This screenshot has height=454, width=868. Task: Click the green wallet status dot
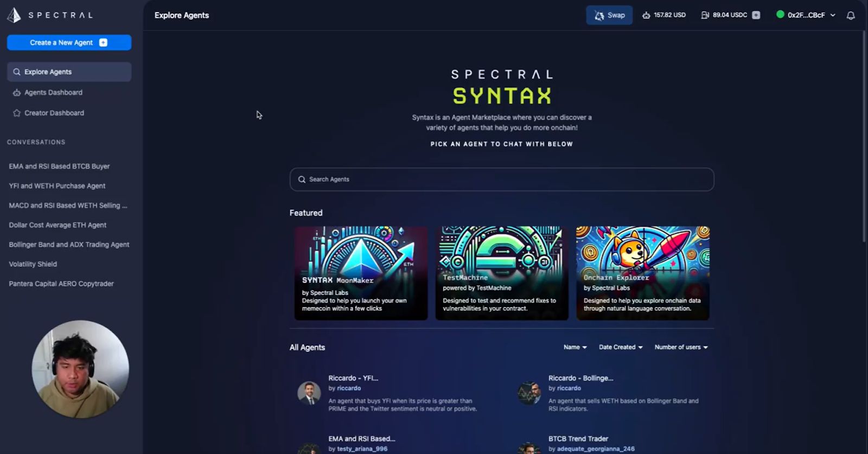(780, 15)
